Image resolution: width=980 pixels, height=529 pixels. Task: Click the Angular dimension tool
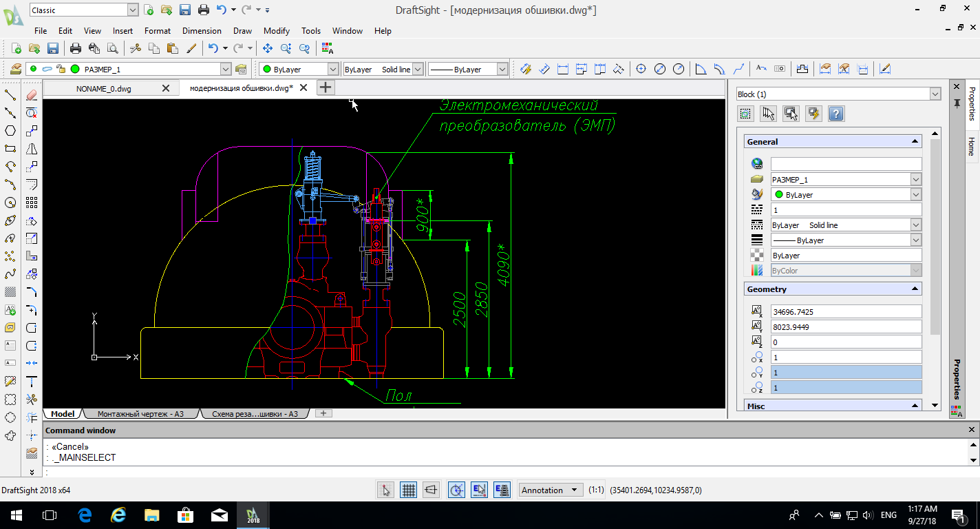point(701,69)
